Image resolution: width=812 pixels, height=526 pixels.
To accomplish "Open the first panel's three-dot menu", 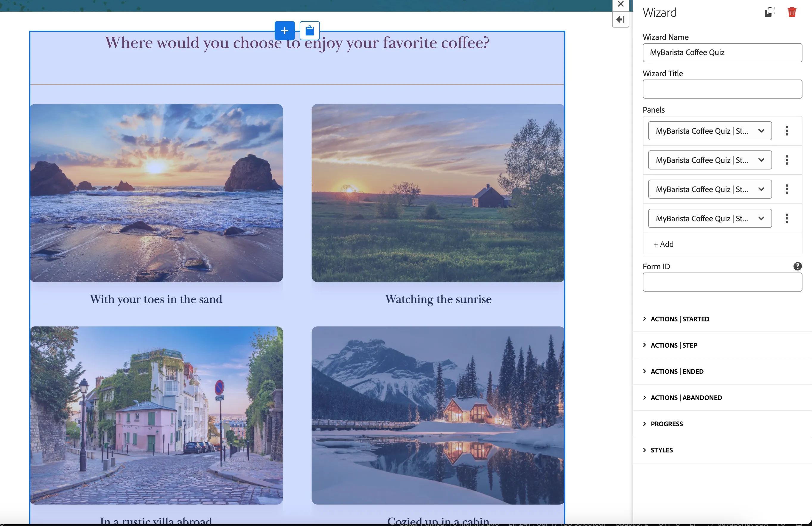I will point(787,131).
